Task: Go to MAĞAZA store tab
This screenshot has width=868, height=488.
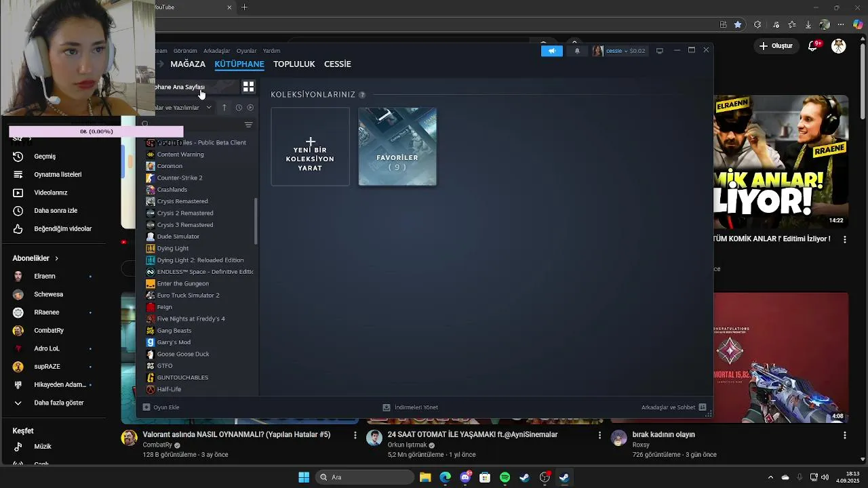Action: click(188, 64)
